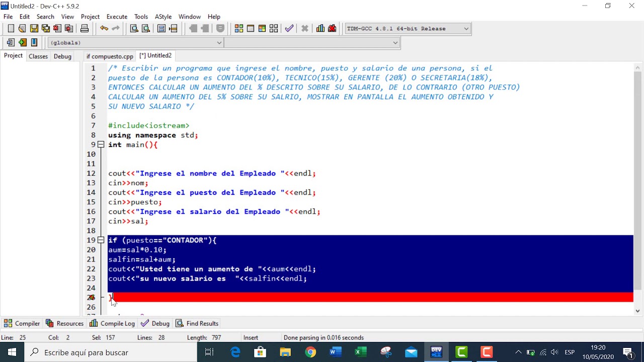Open the empty function members dropdown
Image resolution: width=644 pixels, height=362 pixels.
click(x=312, y=43)
